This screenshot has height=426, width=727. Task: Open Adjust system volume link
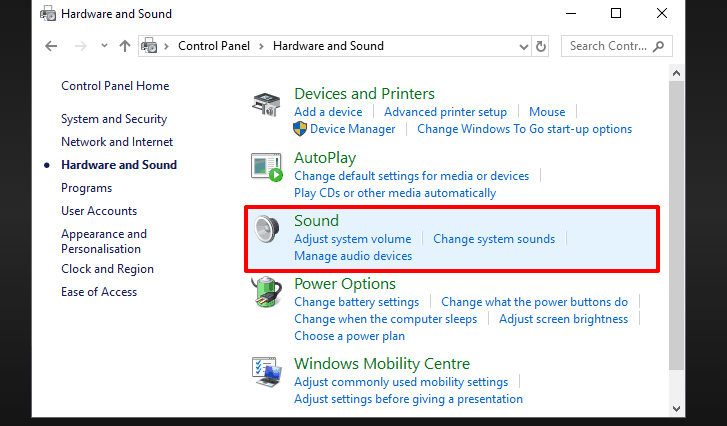[x=352, y=239]
